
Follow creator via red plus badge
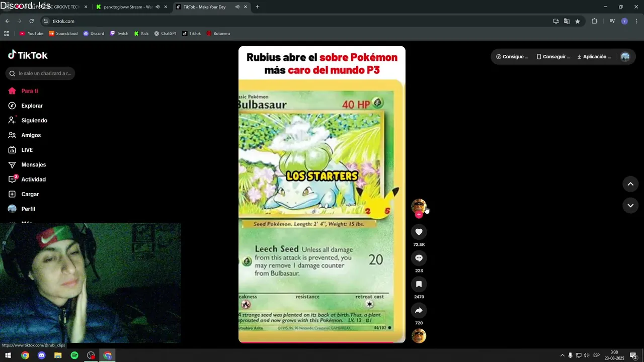(419, 215)
